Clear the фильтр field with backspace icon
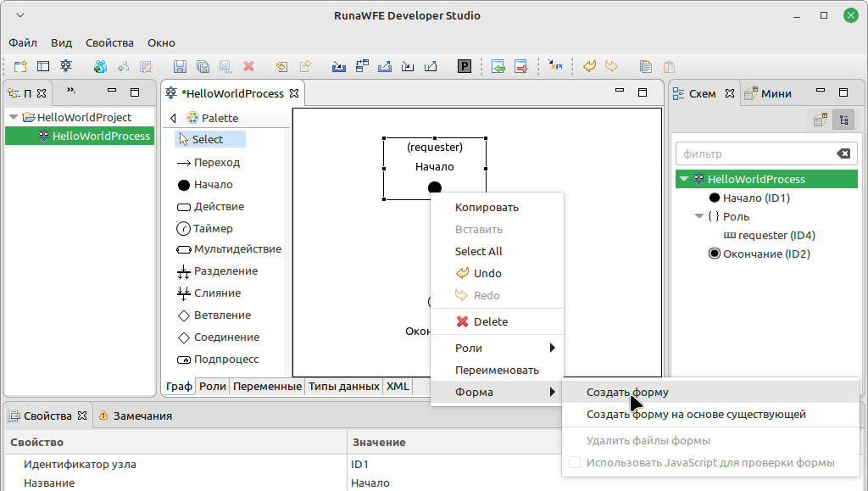 tap(843, 153)
